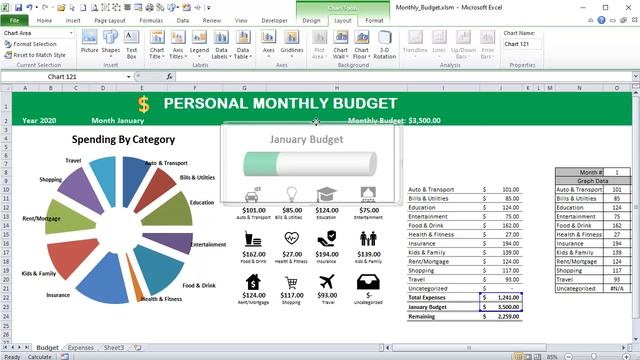
Task: Open the Chart Tools Format tab
Action: coord(374,20)
